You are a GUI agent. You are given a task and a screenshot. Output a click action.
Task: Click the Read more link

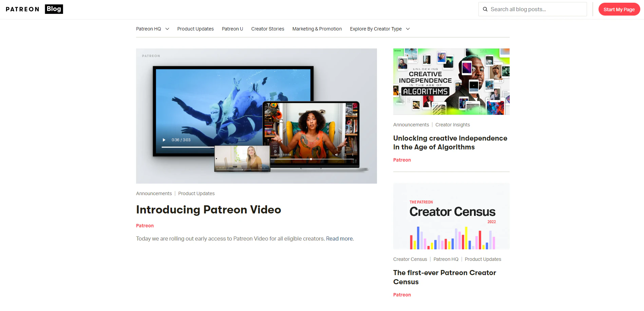click(x=340, y=239)
